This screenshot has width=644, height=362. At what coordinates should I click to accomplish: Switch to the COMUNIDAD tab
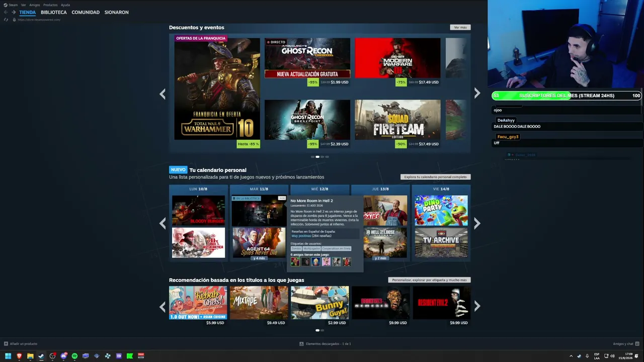86,12
